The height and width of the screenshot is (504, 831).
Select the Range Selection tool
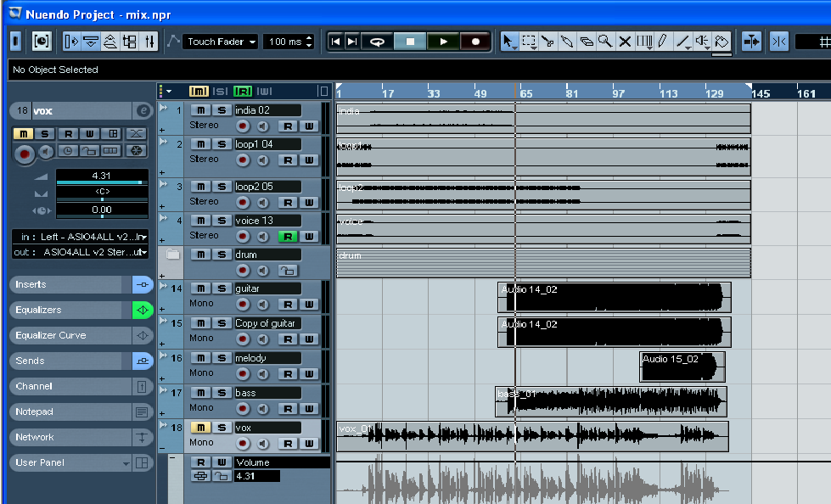529,41
